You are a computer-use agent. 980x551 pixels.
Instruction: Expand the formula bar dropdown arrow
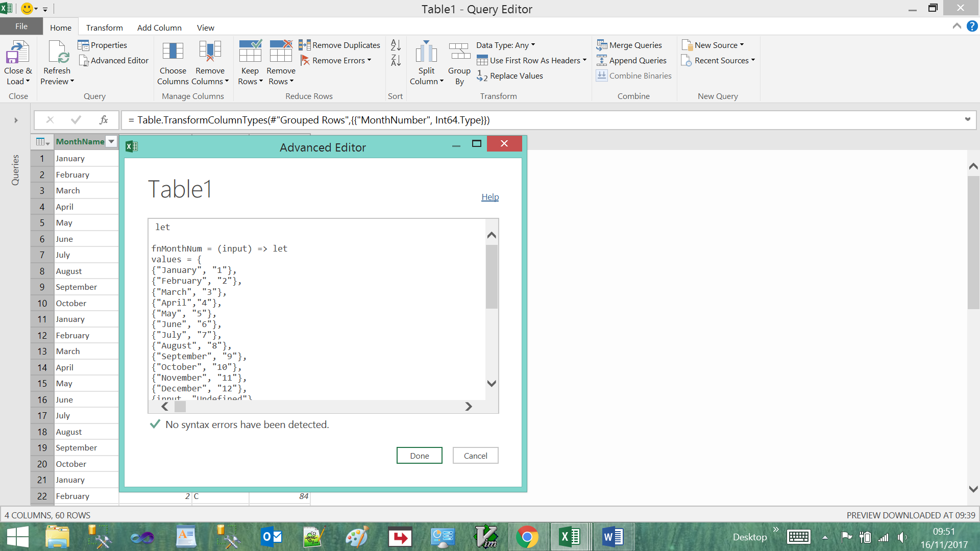click(x=967, y=119)
